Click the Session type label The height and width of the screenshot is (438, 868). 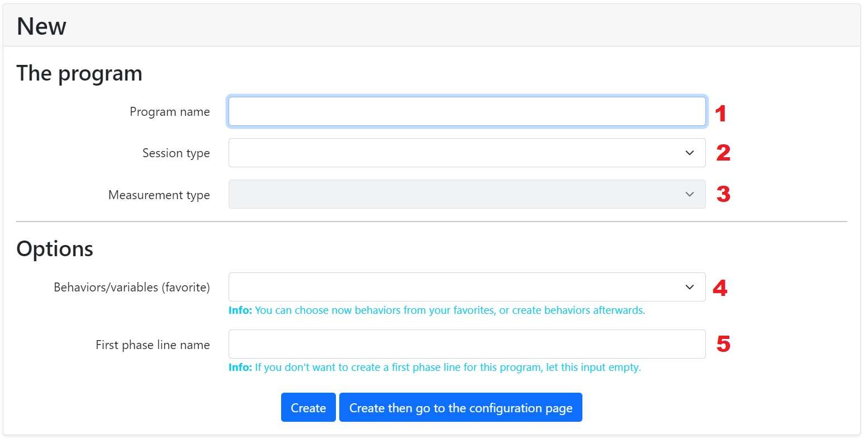[x=176, y=153]
